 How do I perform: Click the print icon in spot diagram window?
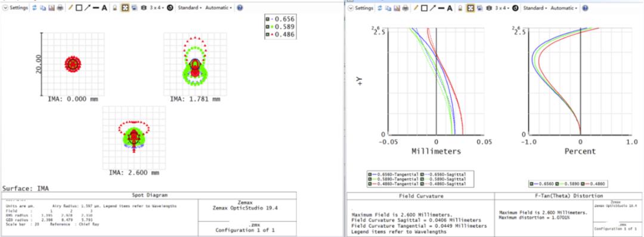pyautogui.click(x=60, y=8)
